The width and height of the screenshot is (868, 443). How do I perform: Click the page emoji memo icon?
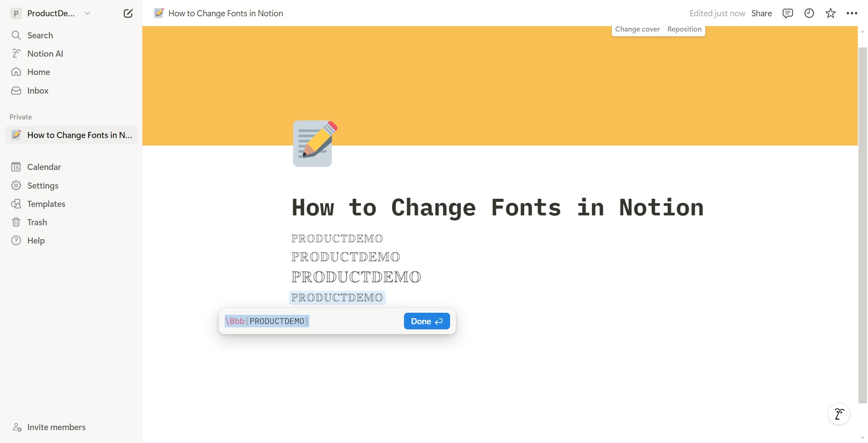click(x=315, y=143)
